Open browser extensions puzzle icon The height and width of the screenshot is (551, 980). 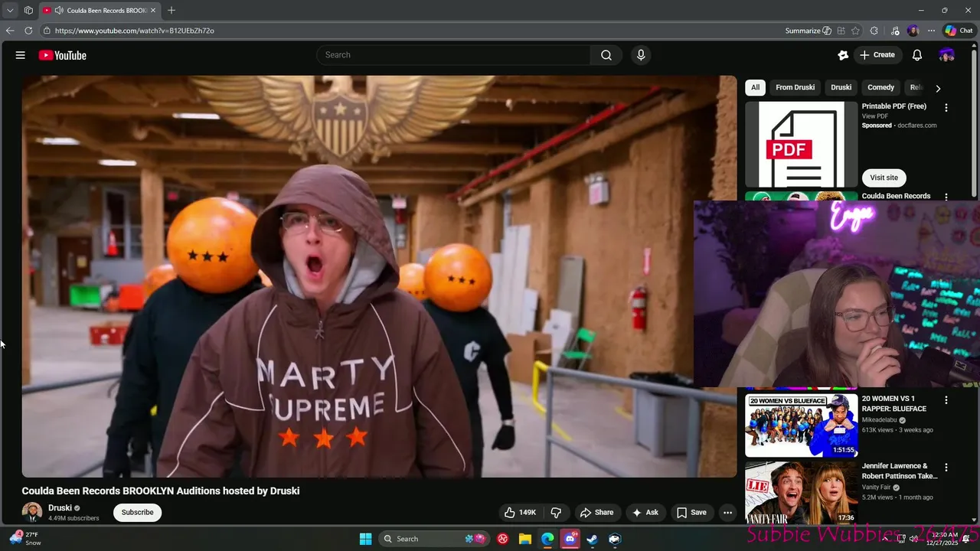click(x=874, y=31)
